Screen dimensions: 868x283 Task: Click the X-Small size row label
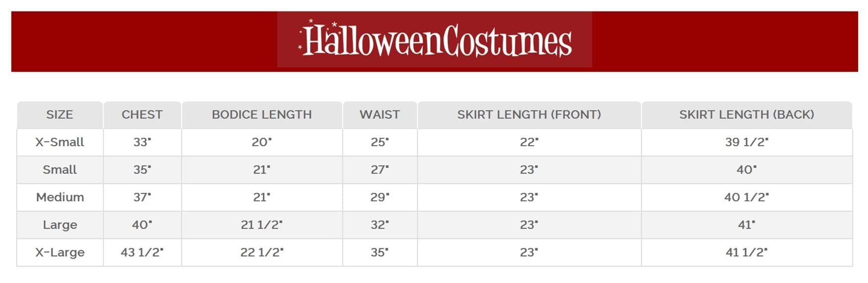60,142
